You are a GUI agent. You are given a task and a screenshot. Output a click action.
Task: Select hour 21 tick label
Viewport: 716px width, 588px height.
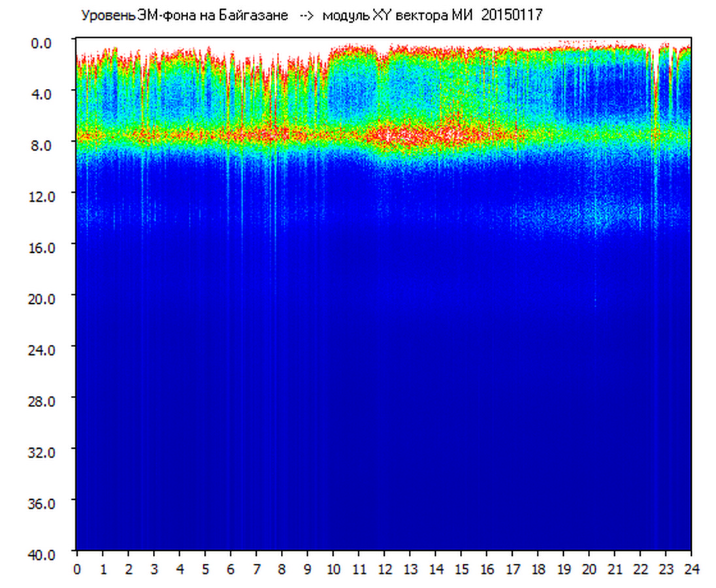[x=614, y=569]
